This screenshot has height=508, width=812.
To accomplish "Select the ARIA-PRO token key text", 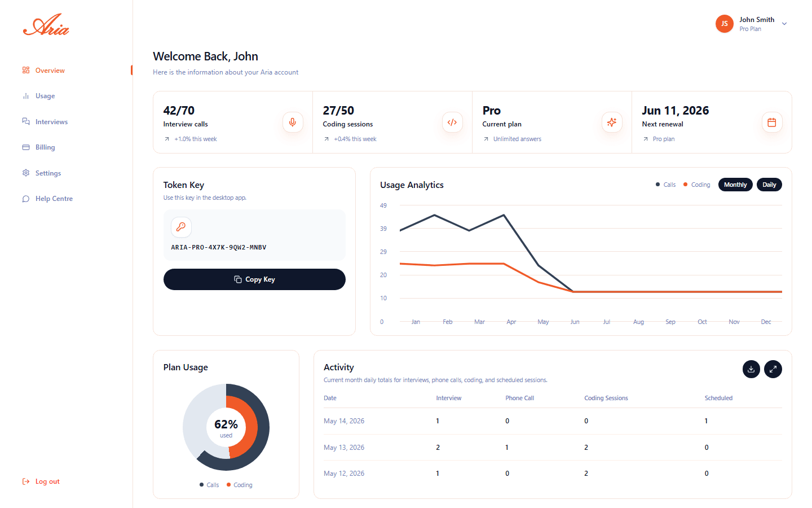I will click(x=219, y=247).
